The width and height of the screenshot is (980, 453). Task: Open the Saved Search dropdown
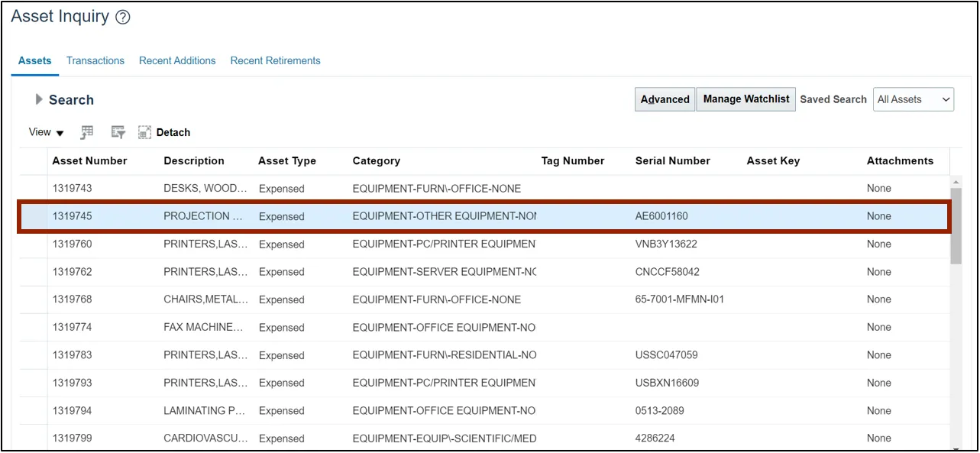click(x=913, y=99)
